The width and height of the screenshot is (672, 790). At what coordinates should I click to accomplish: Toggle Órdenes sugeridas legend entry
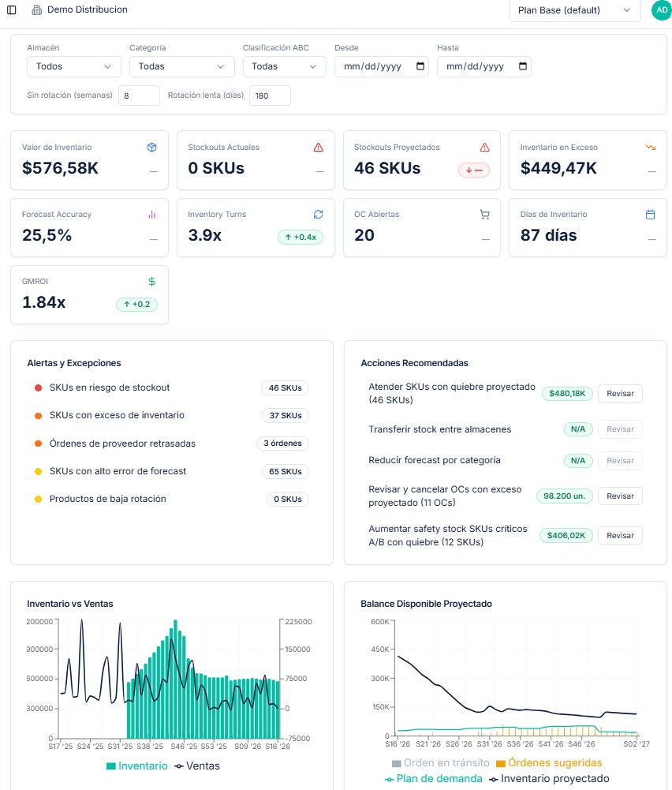pyautogui.click(x=549, y=763)
